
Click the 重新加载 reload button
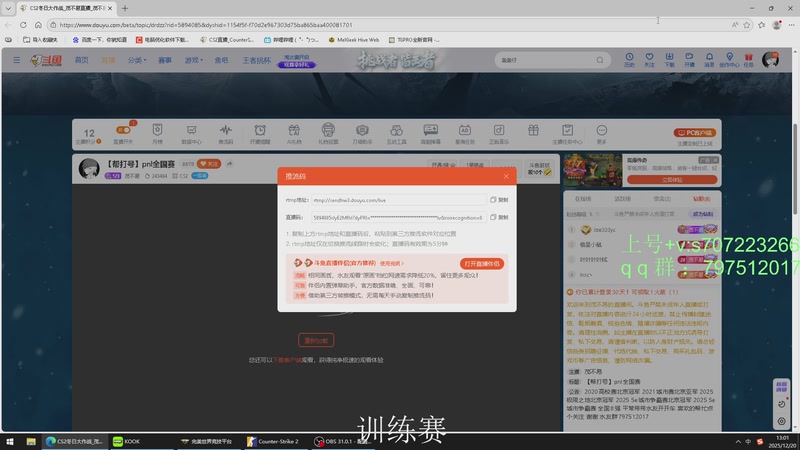(316, 340)
